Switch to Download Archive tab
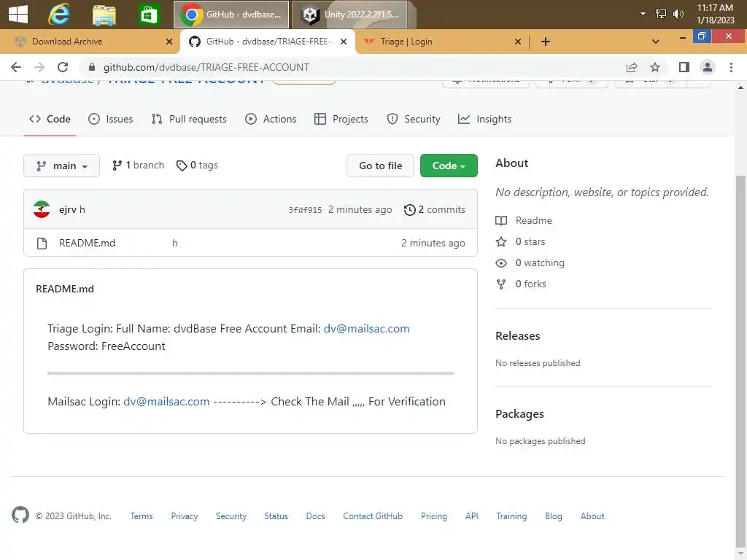Viewport: 747px width, 560px height. (x=89, y=42)
